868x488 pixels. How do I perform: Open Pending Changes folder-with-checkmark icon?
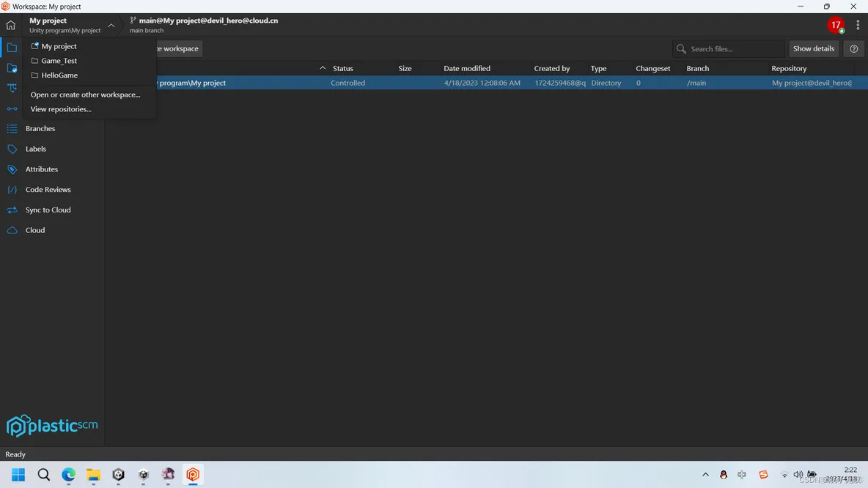pos(12,68)
